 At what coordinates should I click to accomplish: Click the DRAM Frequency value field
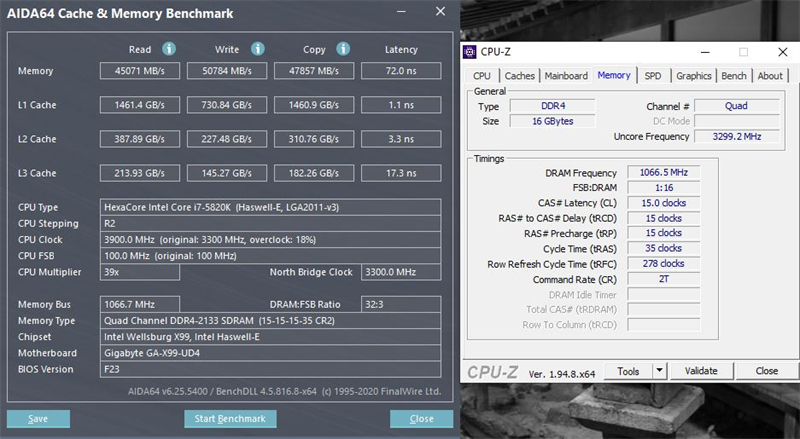coord(663,172)
